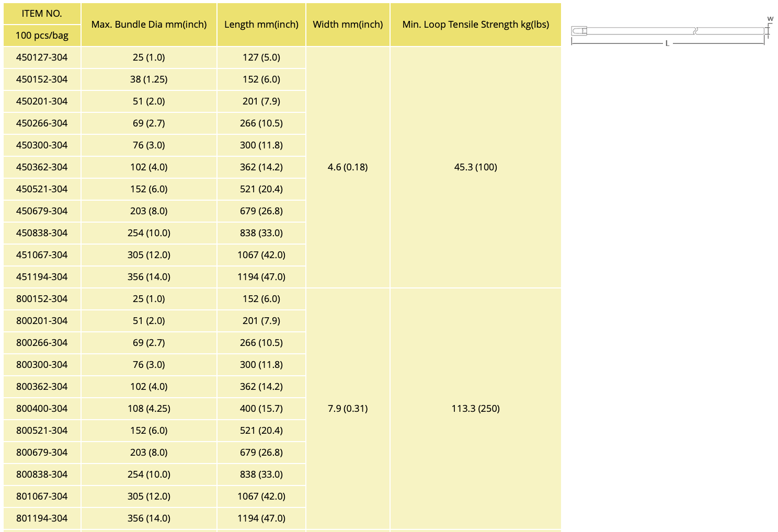
Task: Select item number 801194-304
Action: [42, 518]
